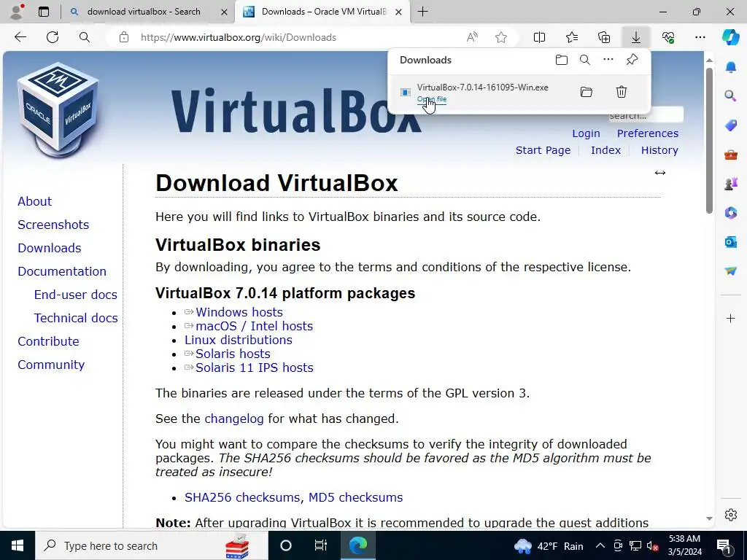Image resolution: width=747 pixels, height=560 pixels.
Task: Open Linux distributions link
Action: tap(239, 340)
